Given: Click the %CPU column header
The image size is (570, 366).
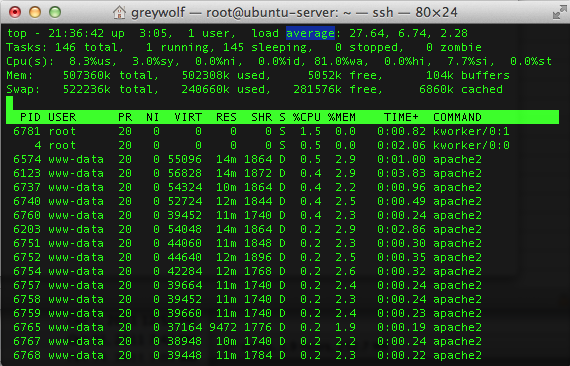Looking at the screenshot, I should coord(307,117).
